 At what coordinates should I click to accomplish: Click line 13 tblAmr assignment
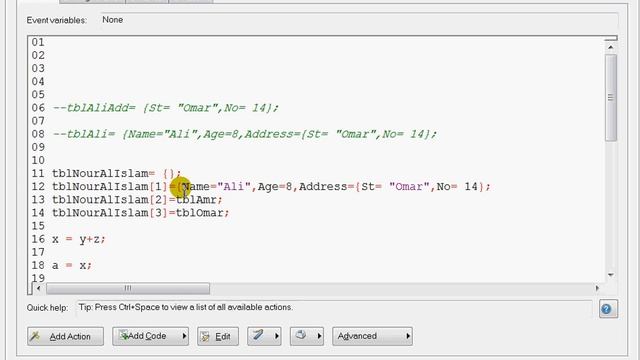click(x=137, y=200)
